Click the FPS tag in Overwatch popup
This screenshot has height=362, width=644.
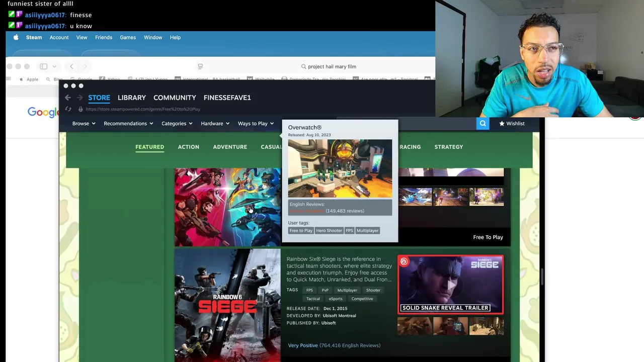click(349, 230)
